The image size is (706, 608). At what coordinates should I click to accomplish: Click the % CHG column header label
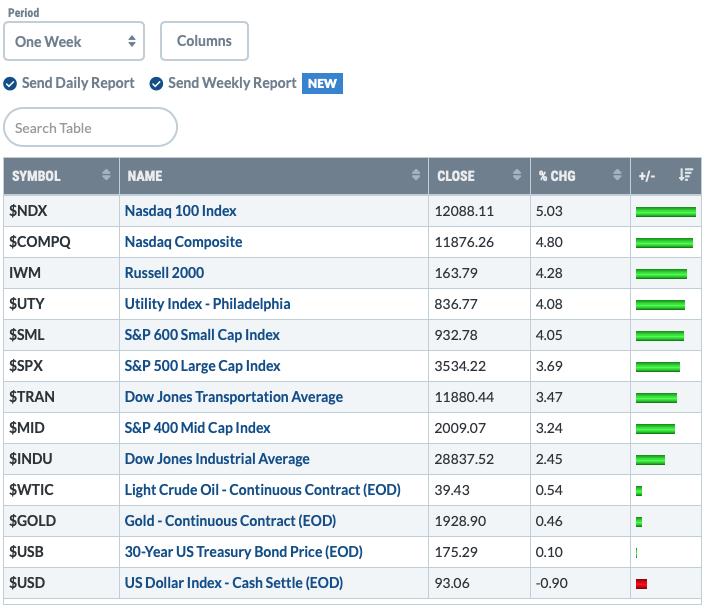[x=557, y=176]
